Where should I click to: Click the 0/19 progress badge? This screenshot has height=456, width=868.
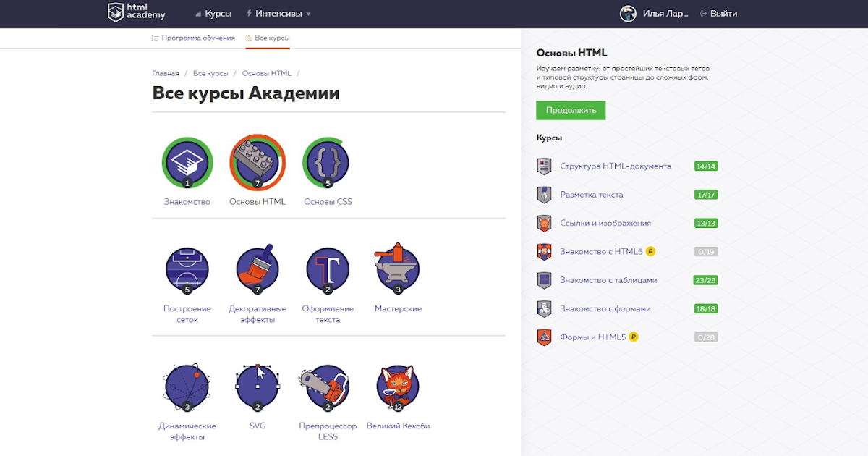pos(705,252)
